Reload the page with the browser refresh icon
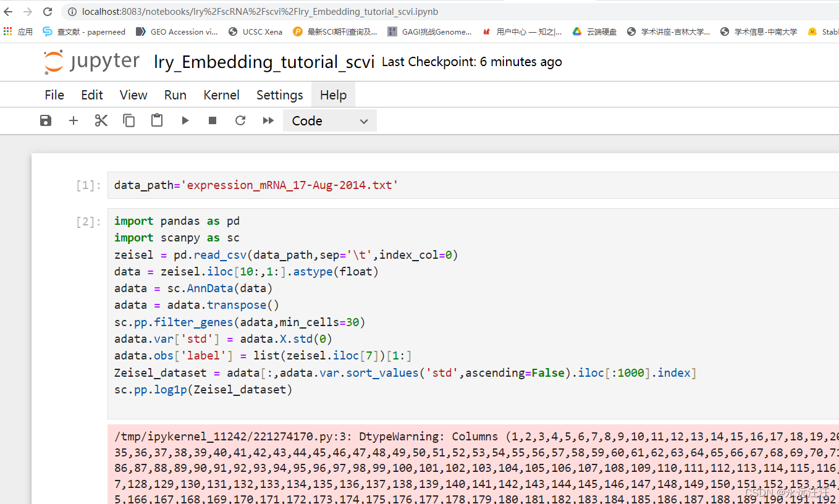Viewport: 839px width, 504px height. click(x=48, y=12)
